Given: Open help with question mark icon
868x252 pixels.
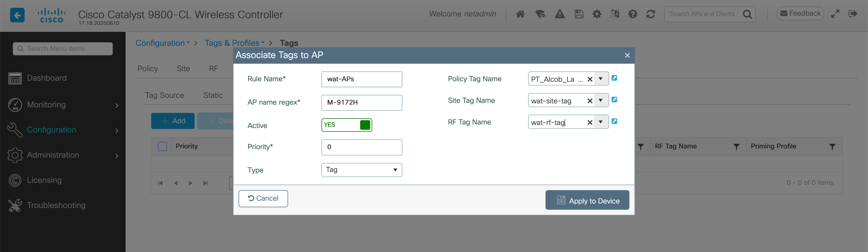Looking at the screenshot, I should pyautogui.click(x=633, y=14).
